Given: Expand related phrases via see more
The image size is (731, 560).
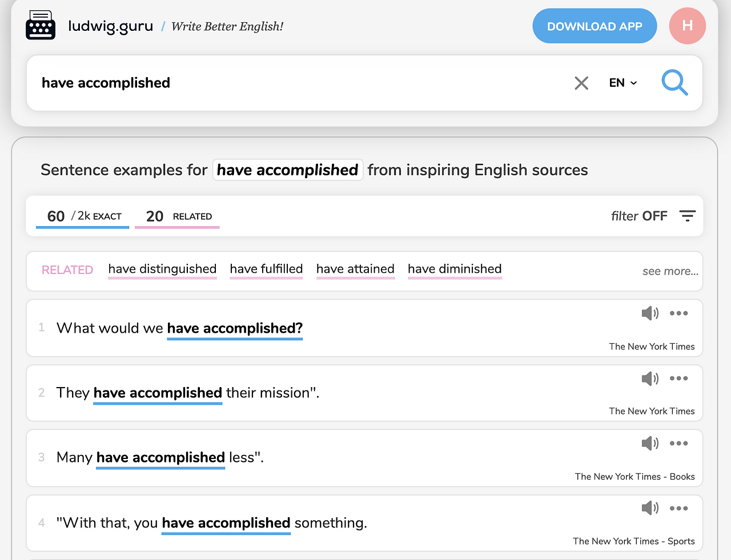Looking at the screenshot, I should [x=670, y=271].
